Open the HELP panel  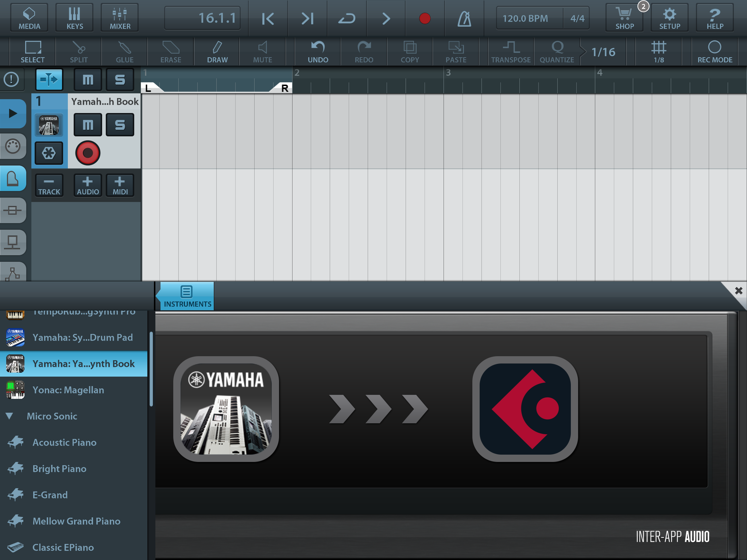(x=715, y=17)
